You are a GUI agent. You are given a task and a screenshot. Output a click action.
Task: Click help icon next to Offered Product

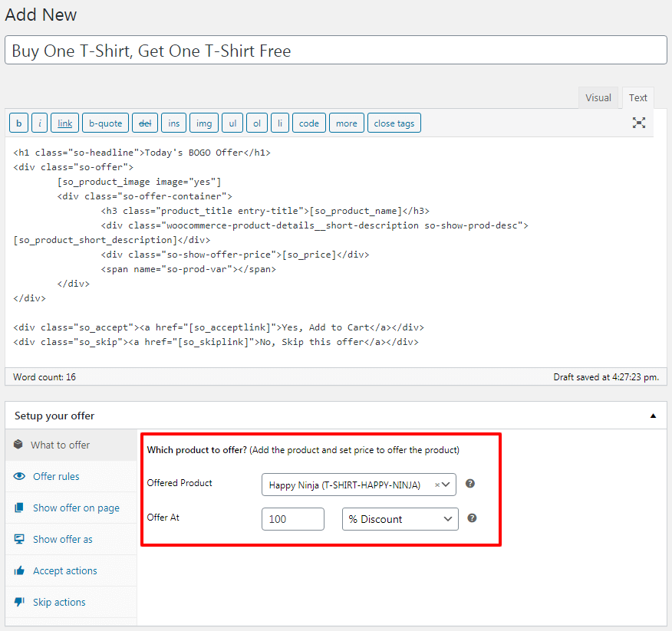[x=470, y=484]
